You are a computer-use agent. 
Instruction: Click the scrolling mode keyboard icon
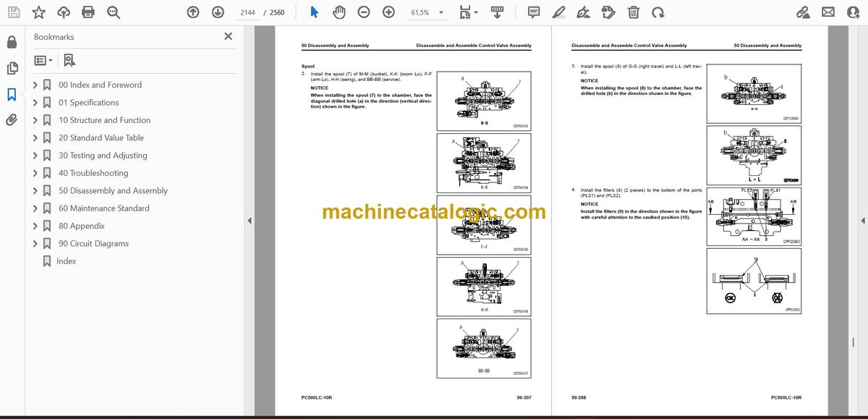tap(497, 12)
